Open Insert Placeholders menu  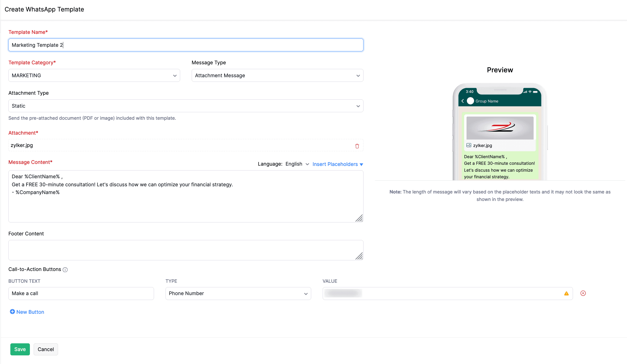[338, 164]
